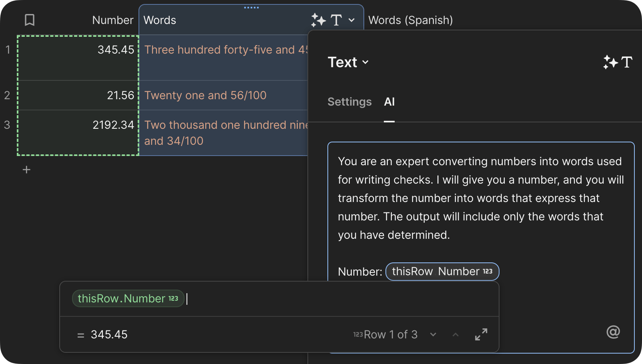The height and width of the screenshot is (364, 642).
Task: Click the AI text icon in Words column header
Action: (326, 20)
